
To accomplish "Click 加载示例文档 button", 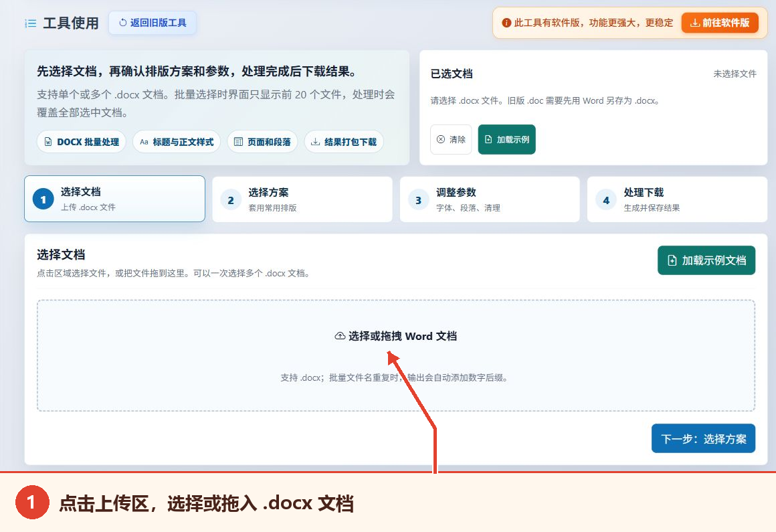I will tap(706, 260).
